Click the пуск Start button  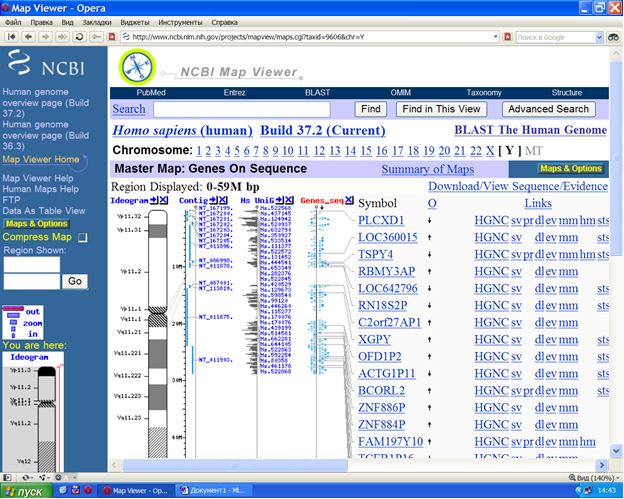click(26, 491)
